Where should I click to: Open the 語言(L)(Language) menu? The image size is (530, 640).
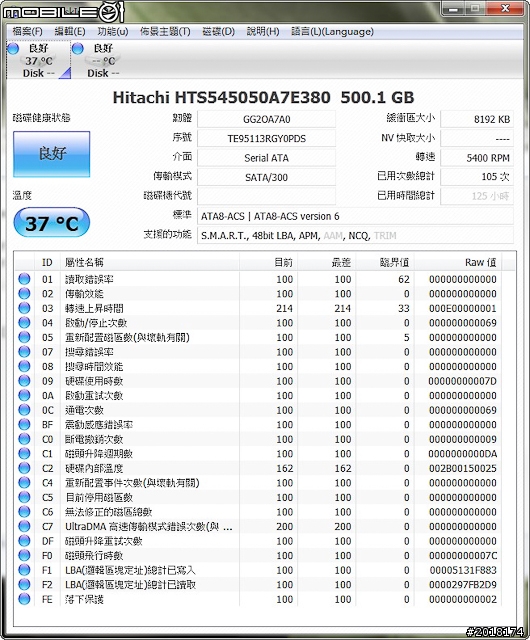[332, 31]
